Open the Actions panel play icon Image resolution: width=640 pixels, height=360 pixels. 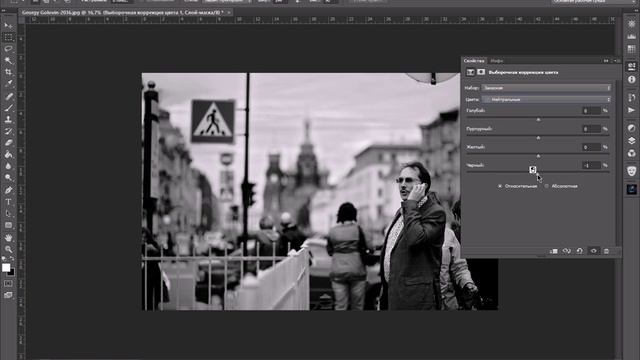click(631, 110)
